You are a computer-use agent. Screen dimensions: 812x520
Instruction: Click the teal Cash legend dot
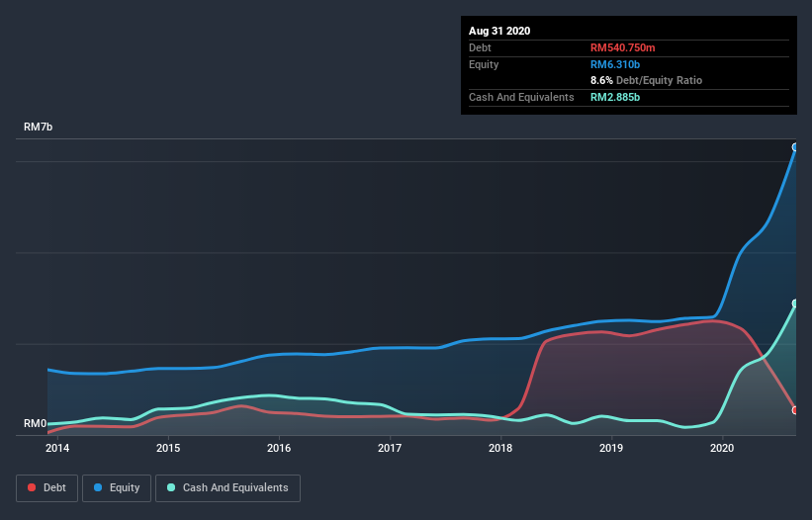point(171,487)
